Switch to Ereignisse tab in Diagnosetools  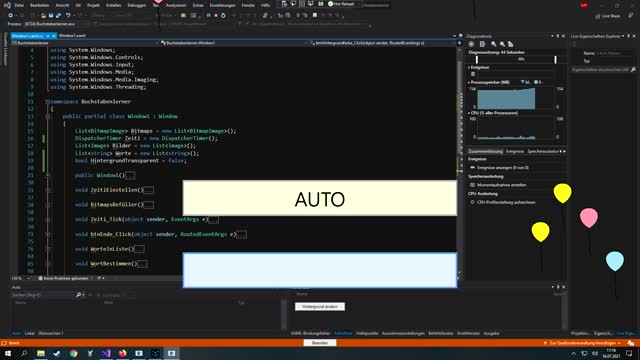pyautogui.click(x=515, y=151)
